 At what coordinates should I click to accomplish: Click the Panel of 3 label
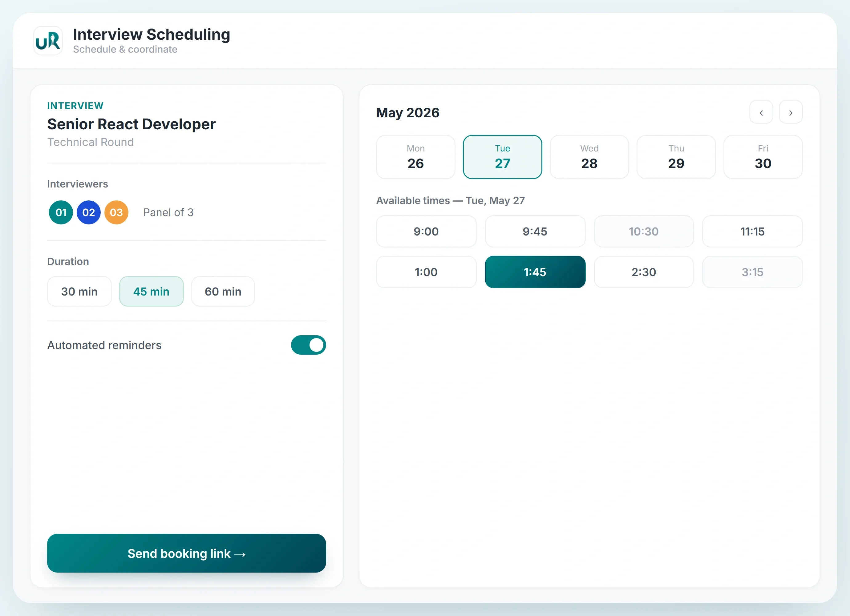(x=168, y=212)
